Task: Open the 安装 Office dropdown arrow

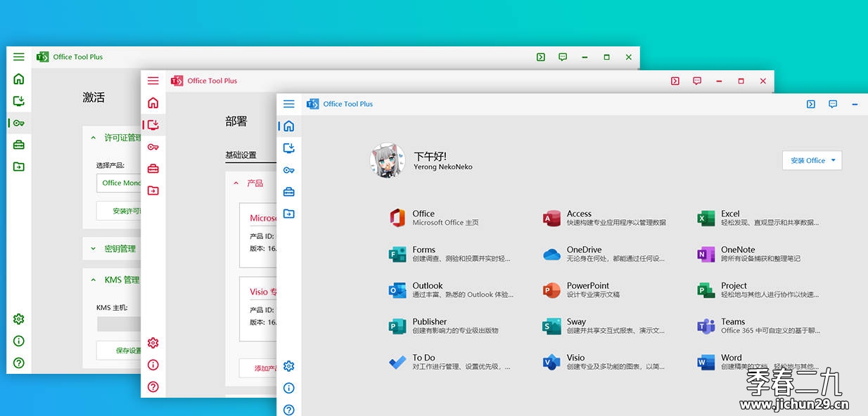Action: pos(834,160)
